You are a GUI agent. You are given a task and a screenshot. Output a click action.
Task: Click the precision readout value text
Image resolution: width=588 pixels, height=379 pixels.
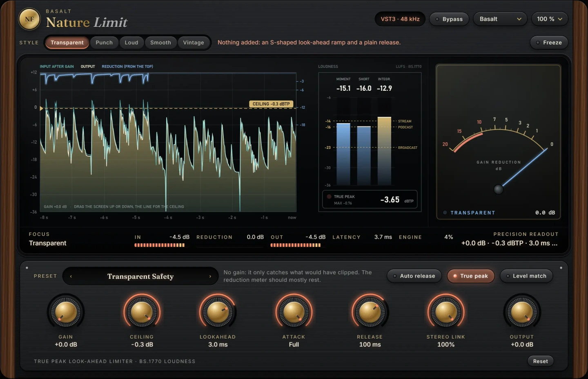pyautogui.click(x=509, y=243)
